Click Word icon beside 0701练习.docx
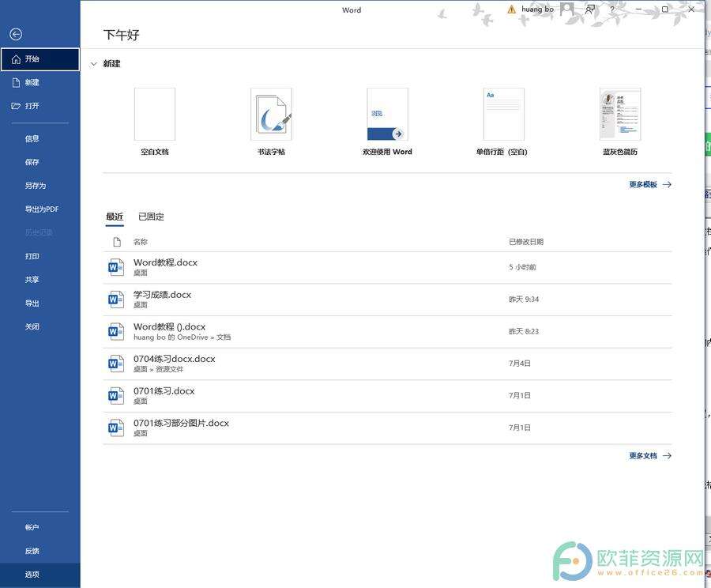Viewport: 711px width, 588px height. 116,396
